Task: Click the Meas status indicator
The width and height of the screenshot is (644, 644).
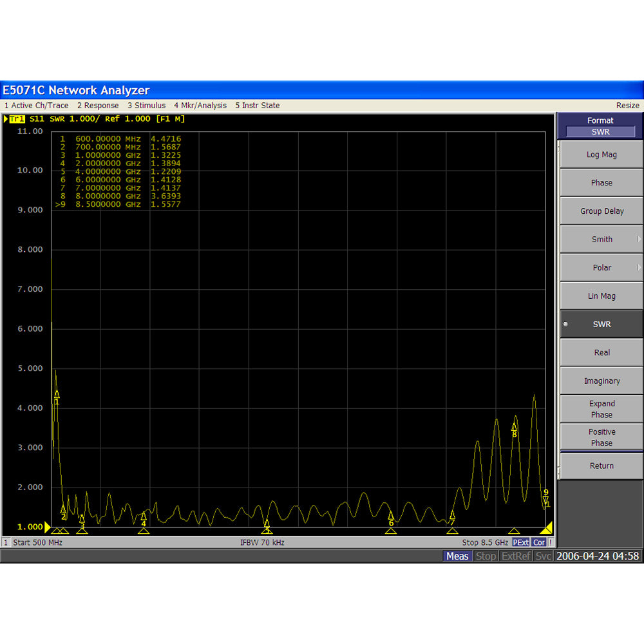Action: pos(457,556)
